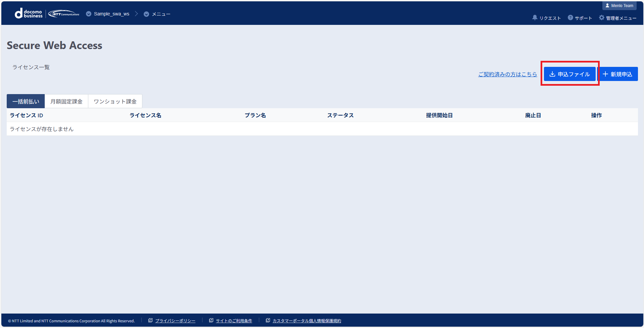Open the メニュー dropdown in the header
The width and height of the screenshot is (644, 328).
pos(157,14)
